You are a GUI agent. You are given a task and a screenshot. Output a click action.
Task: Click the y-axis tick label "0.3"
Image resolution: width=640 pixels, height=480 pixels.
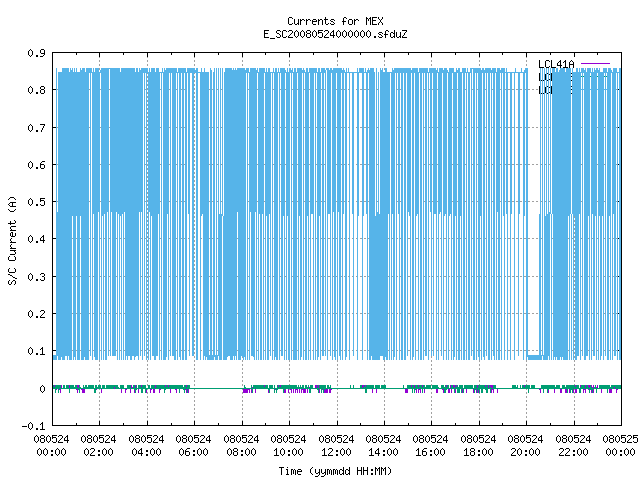tap(36, 277)
